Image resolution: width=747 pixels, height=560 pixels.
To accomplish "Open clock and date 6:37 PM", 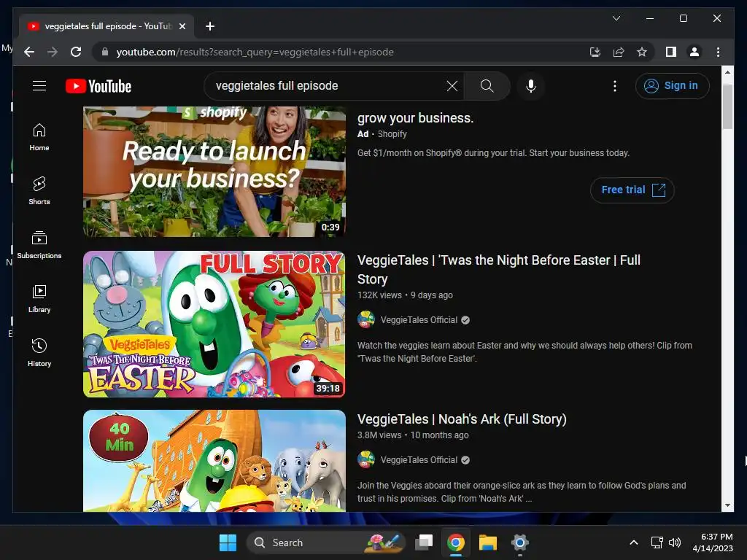I will pyautogui.click(x=713, y=542).
